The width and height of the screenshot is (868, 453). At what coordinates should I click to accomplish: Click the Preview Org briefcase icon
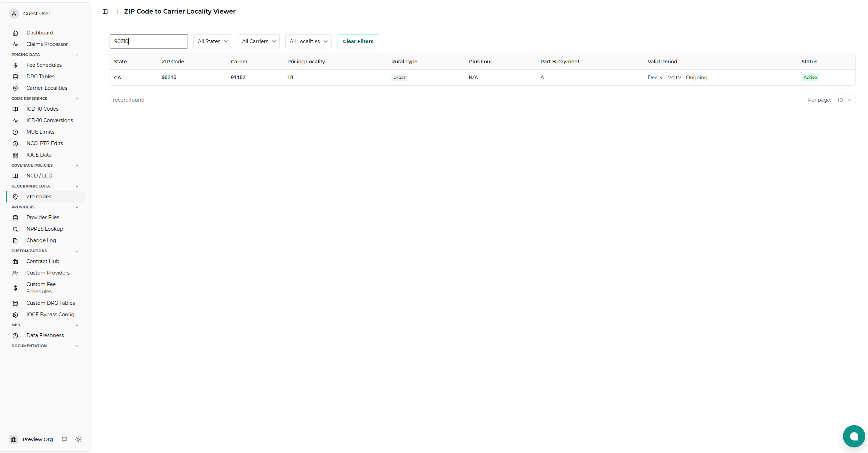(14, 439)
